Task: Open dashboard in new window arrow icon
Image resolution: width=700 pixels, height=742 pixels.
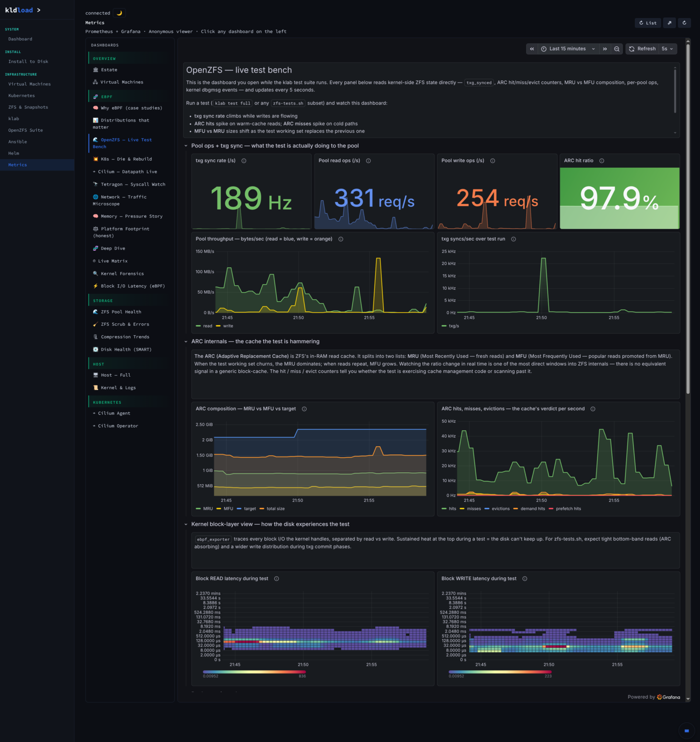Action: click(x=669, y=23)
